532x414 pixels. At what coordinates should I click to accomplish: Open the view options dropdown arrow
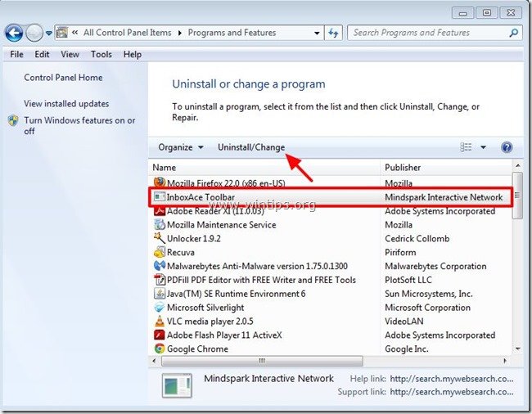[483, 147]
